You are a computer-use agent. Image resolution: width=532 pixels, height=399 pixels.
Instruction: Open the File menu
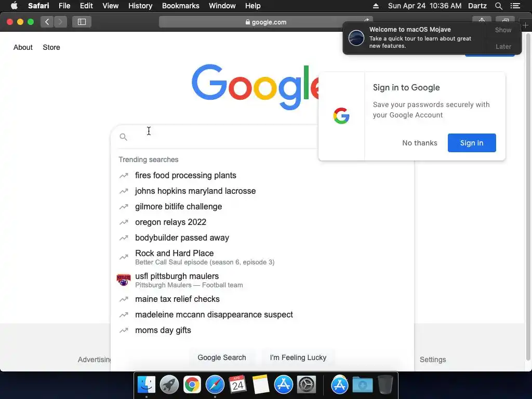click(64, 6)
